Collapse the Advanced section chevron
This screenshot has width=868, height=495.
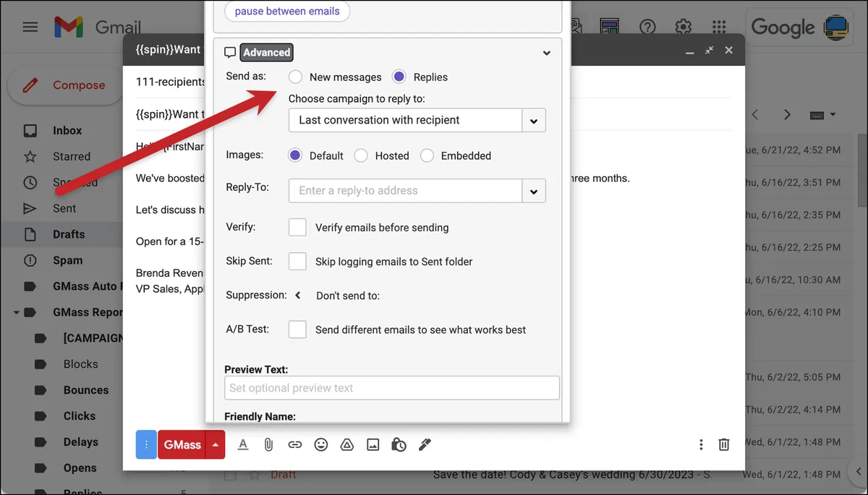(x=547, y=53)
